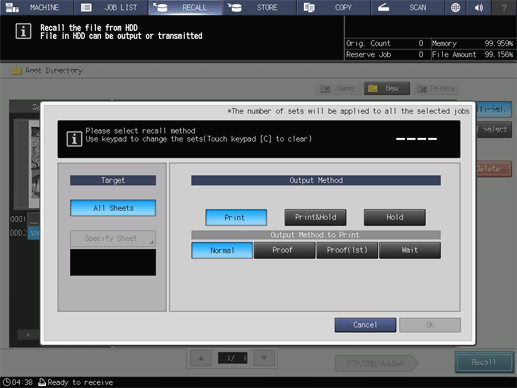
Task: Choose Print&Hold output method
Action: pyautogui.click(x=315, y=217)
